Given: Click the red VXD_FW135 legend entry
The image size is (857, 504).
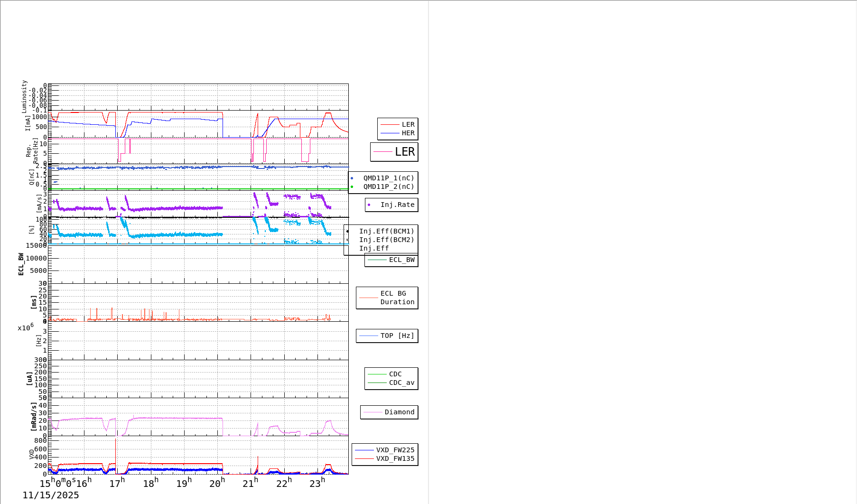Looking at the screenshot, I should pyautogui.click(x=385, y=459).
